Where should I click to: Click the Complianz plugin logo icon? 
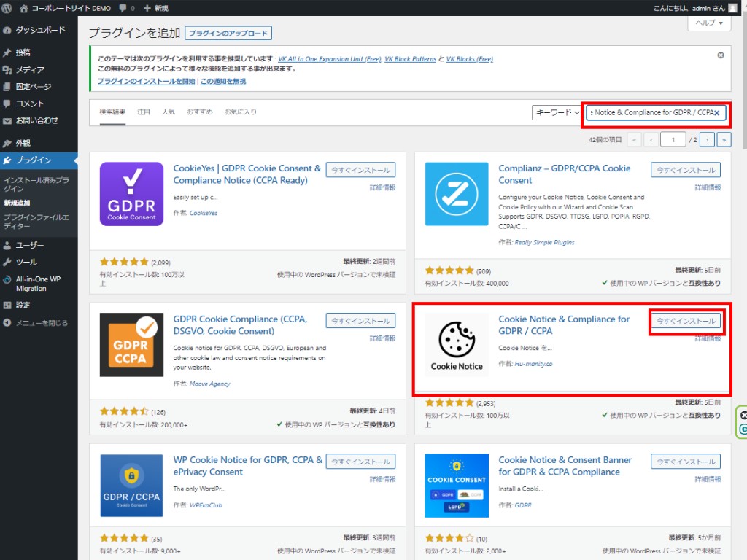(457, 194)
